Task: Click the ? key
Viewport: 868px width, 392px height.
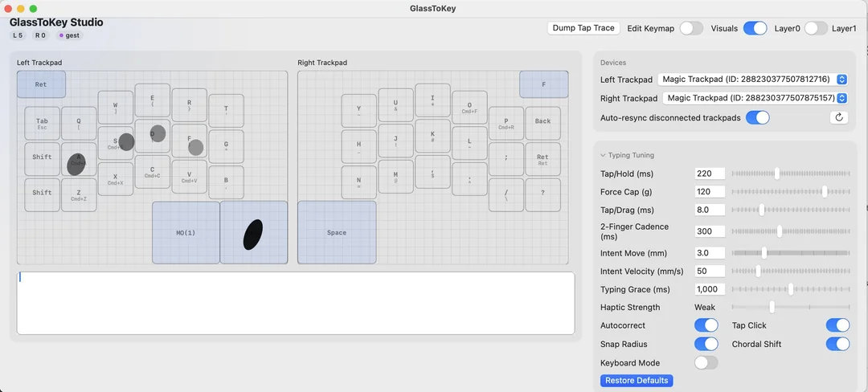Action: point(542,194)
